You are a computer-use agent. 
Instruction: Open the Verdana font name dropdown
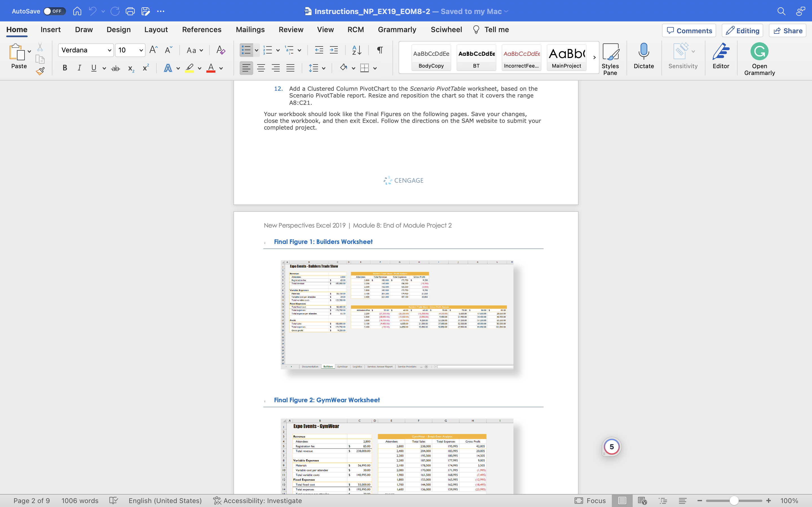click(109, 50)
